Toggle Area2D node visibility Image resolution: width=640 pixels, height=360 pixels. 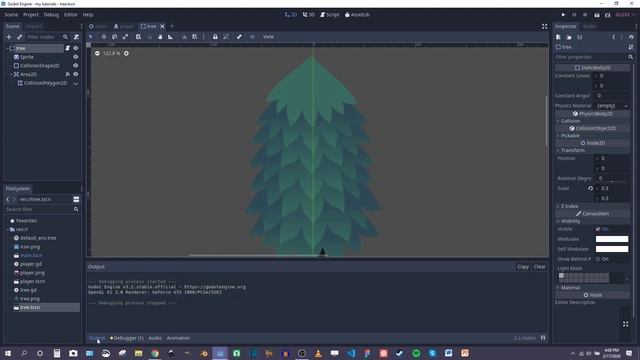pyautogui.click(x=76, y=74)
